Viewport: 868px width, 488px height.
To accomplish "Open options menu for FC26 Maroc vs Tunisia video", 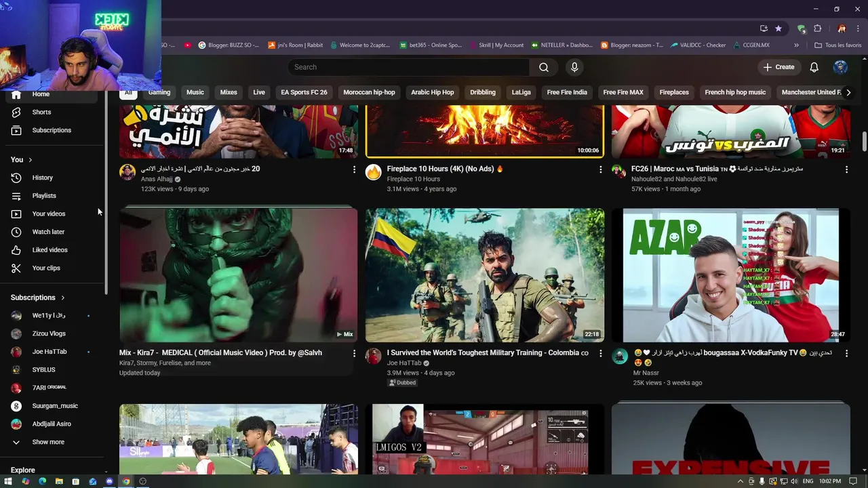I will coord(846,169).
